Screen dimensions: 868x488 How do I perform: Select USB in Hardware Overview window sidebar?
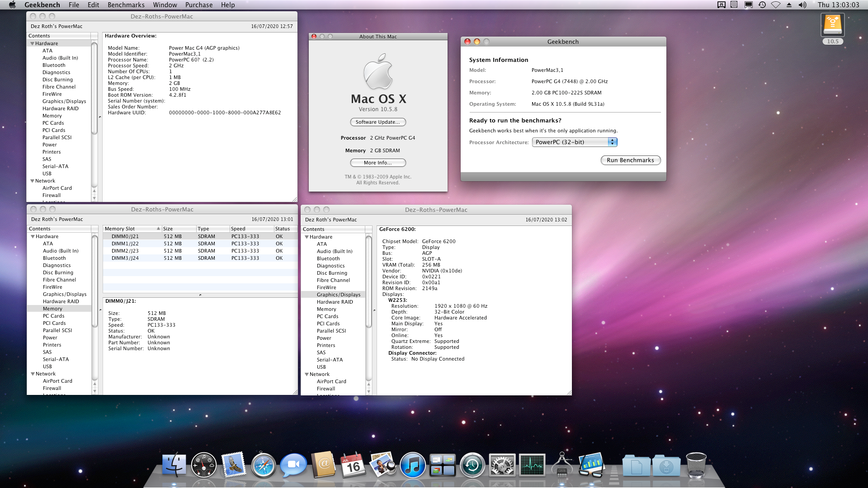tap(47, 174)
